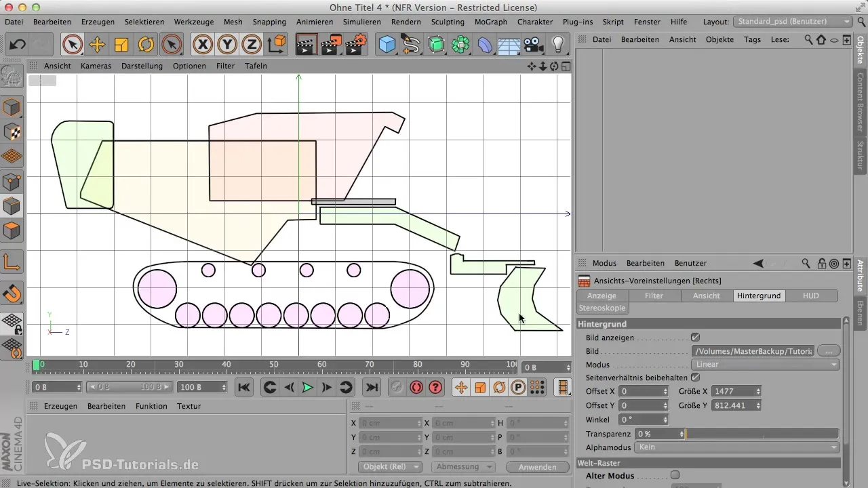Enable the Alter Modus checkbox
Image resolution: width=868 pixels, height=488 pixels.
pyautogui.click(x=675, y=475)
